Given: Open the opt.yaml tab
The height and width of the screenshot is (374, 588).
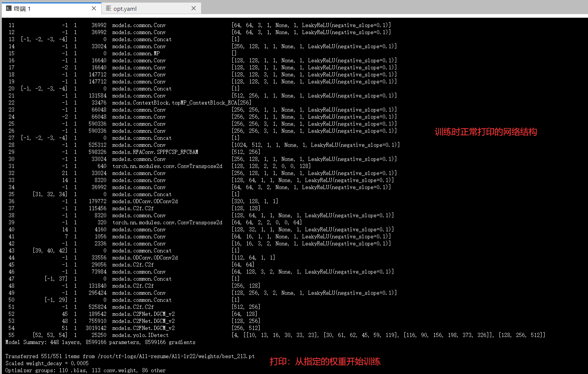Looking at the screenshot, I should [151, 9].
